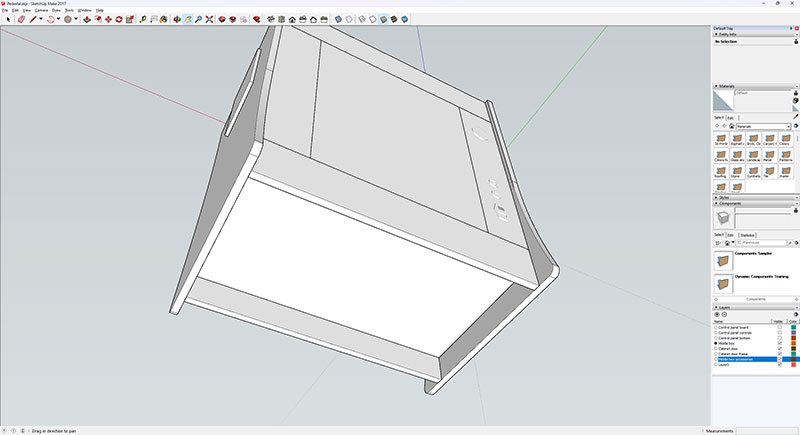Enable X-ray face style
Viewport: 800px width, 435px height.
point(338,19)
